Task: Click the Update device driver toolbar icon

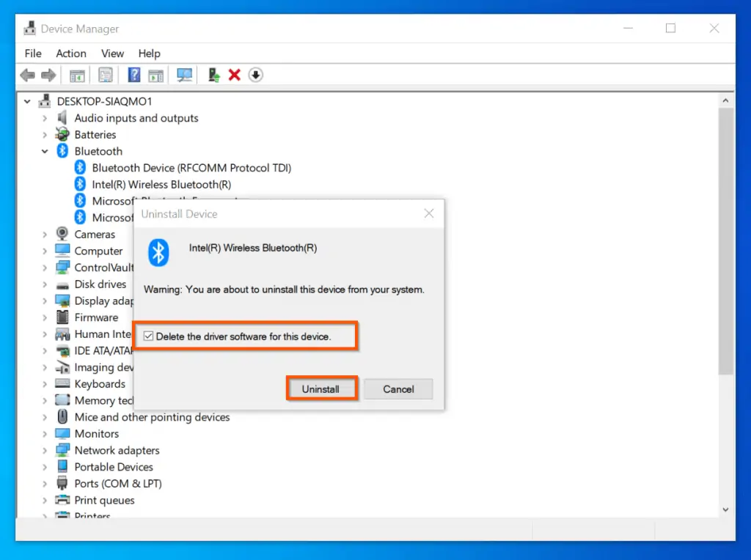Action: click(x=214, y=75)
